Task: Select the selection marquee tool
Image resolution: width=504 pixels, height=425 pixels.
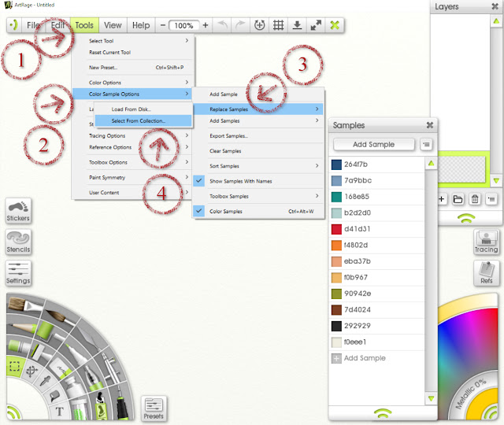Action: click(x=14, y=366)
